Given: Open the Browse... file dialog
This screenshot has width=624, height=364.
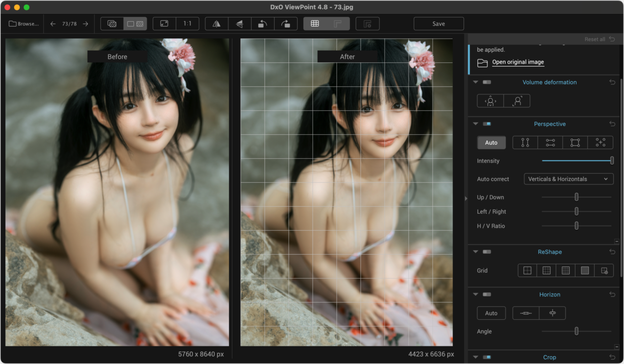Looking at the screenshot, I should coord(24,24).
